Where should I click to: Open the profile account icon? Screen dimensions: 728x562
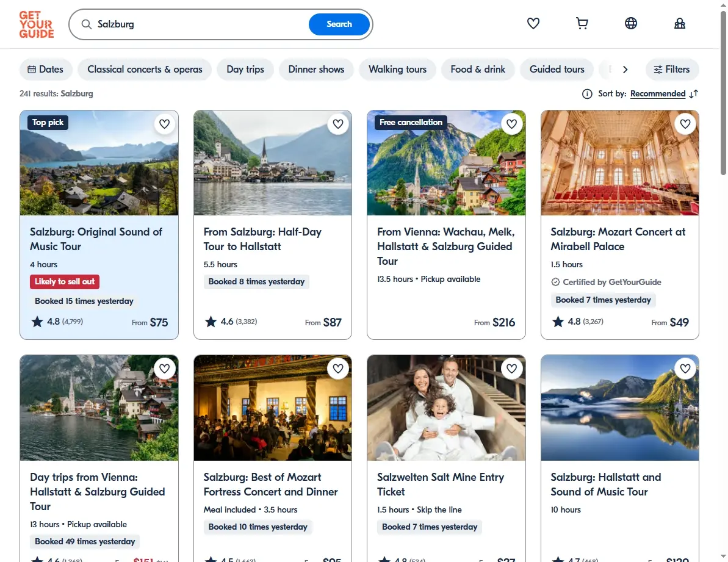point(680,23)
